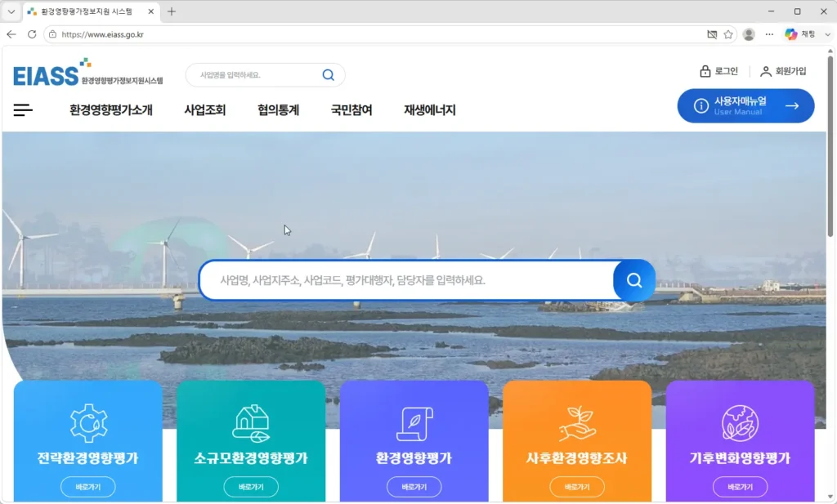Click the hand-plant icon on 사후환경영향조사 card
Screen dimensions: 837x504
click(x=577, y=423)
